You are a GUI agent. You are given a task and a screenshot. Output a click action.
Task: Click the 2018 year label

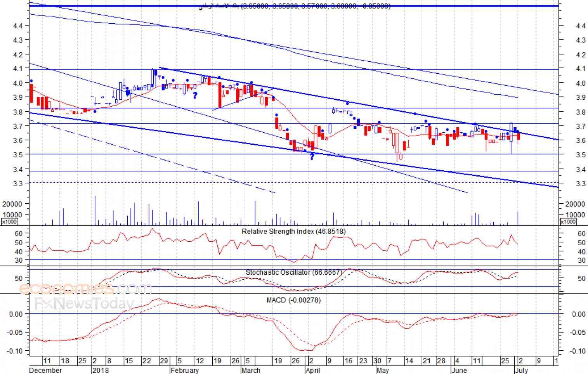click(x=101, y=370)
